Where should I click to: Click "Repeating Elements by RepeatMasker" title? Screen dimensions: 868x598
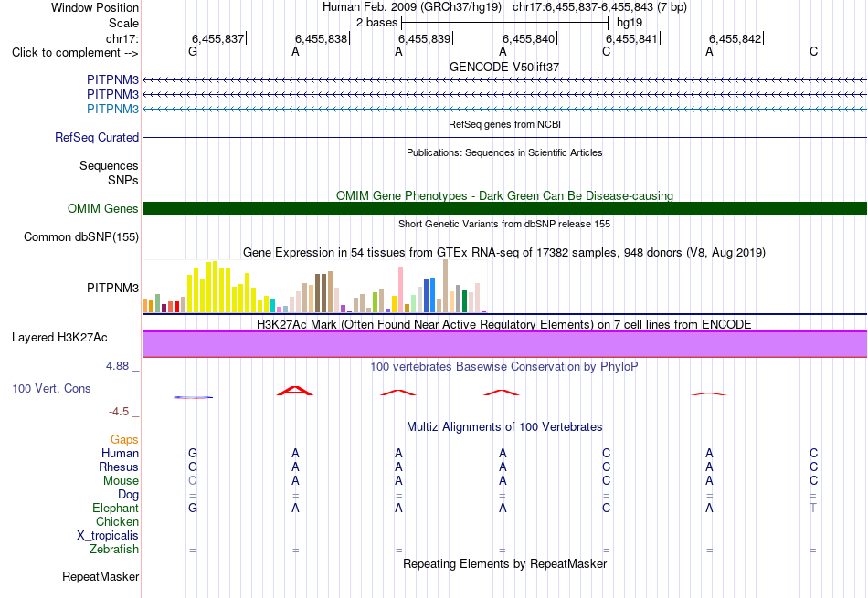[504, 563]
